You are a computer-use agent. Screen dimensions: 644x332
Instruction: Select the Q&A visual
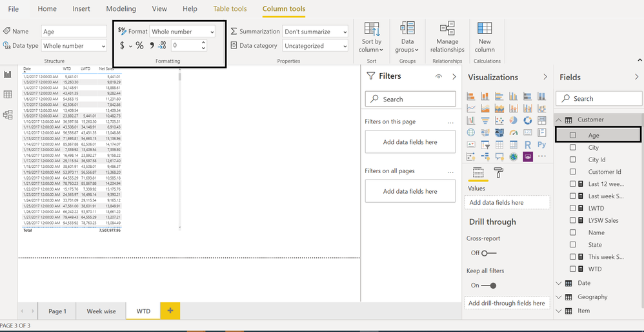499,156
